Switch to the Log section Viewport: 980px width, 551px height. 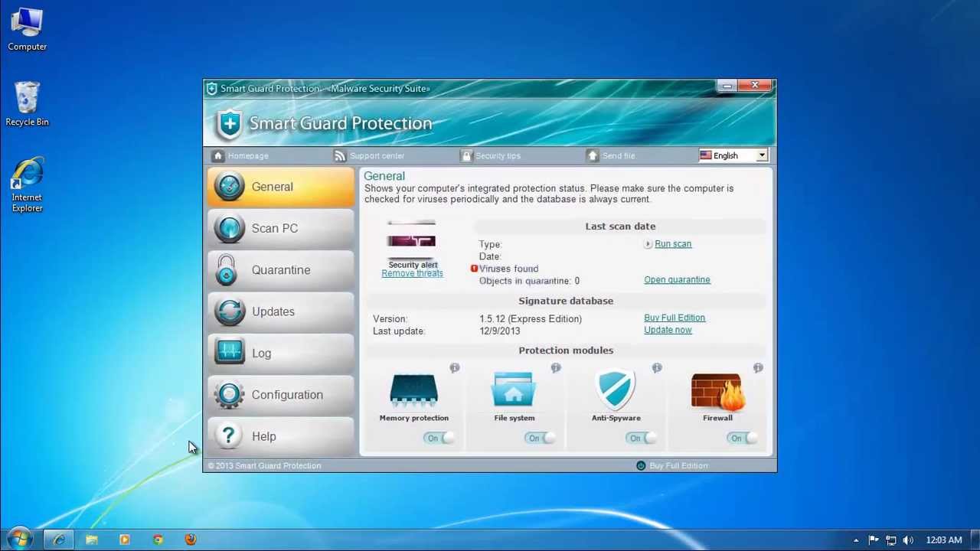click(280, 353)
